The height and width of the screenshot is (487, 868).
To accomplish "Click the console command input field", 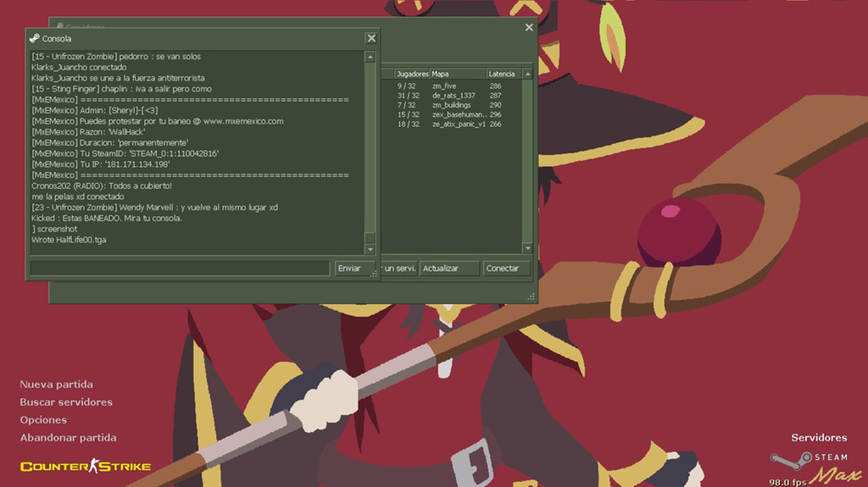I will pos(180,268).
